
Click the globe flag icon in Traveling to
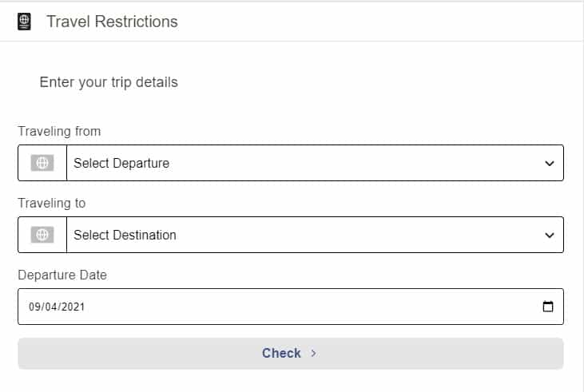click(42, 235)
